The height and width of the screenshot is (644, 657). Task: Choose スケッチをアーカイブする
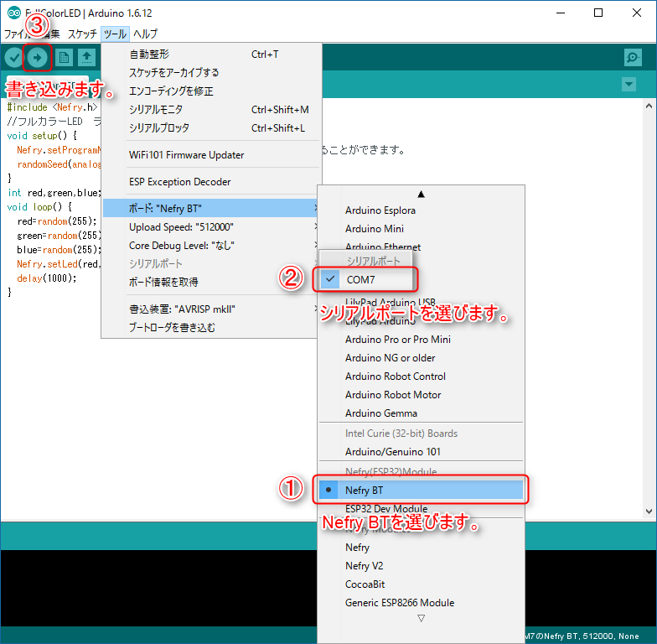(x=211, y=72)
